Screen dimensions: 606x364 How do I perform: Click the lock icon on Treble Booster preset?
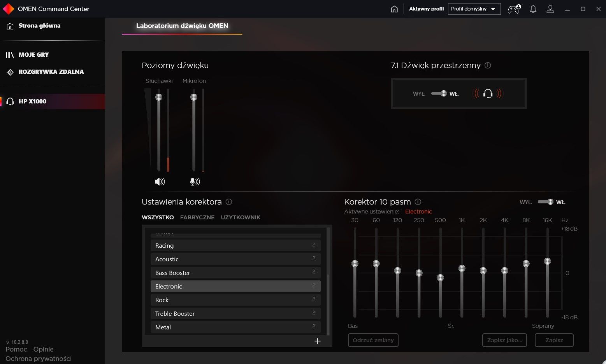(314, 313)
